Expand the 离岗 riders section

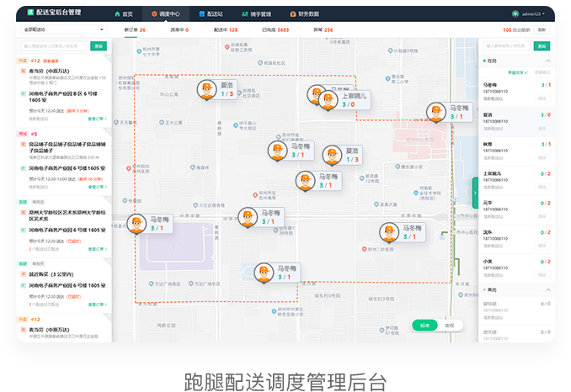click(x=548, y=289)
